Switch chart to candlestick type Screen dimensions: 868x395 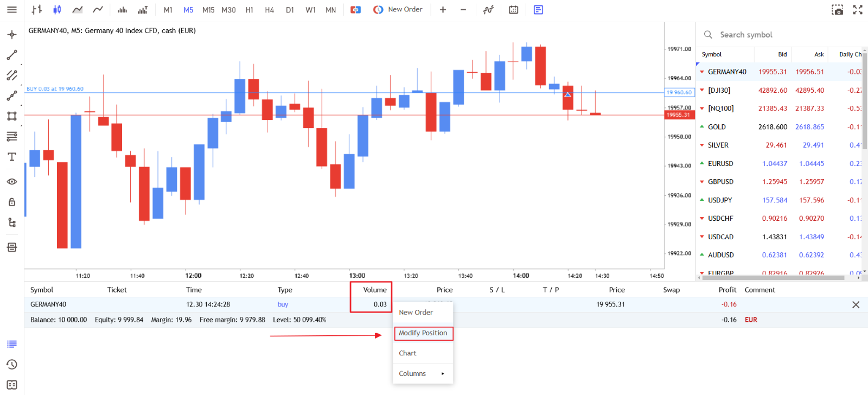[57, 10]
